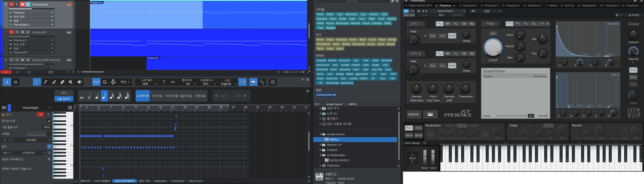Expand the PreSonus folder in browser
Image resolution: width=644 pixels, height=184 pixels.
320,166
